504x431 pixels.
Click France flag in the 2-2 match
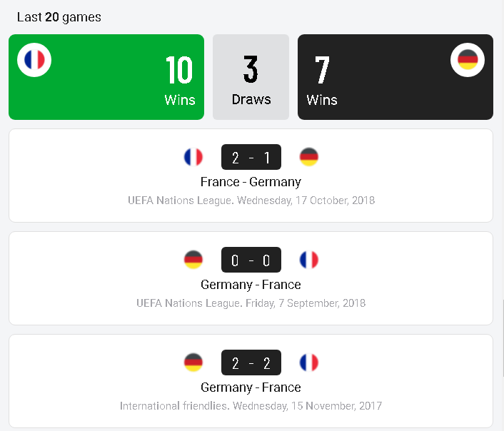click(309, 362)
